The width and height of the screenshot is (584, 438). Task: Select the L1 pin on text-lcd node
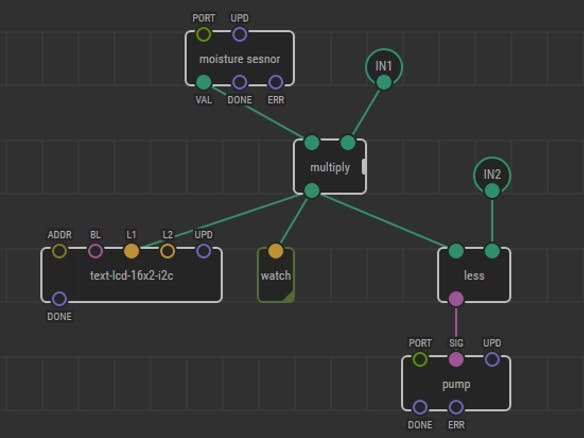(x=131, y=251)
